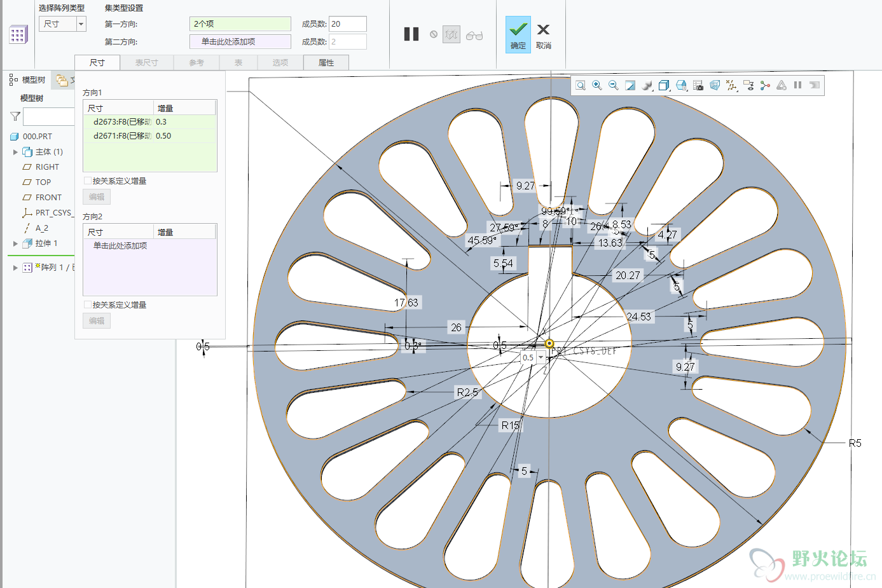882x588 pixels.
Task: Select the d2673:F8 dimension row
Action: tap(150, 122)
